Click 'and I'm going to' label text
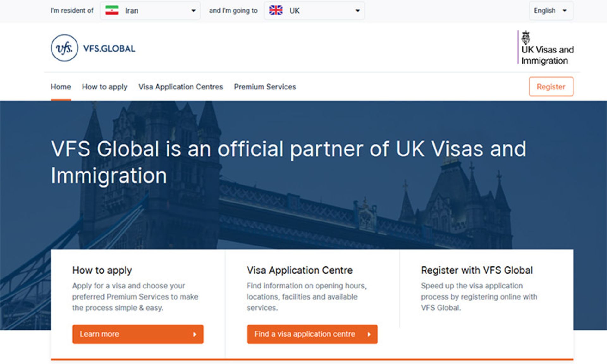The image size is (607, 364). pyautogui.click(x=233, y=10)
